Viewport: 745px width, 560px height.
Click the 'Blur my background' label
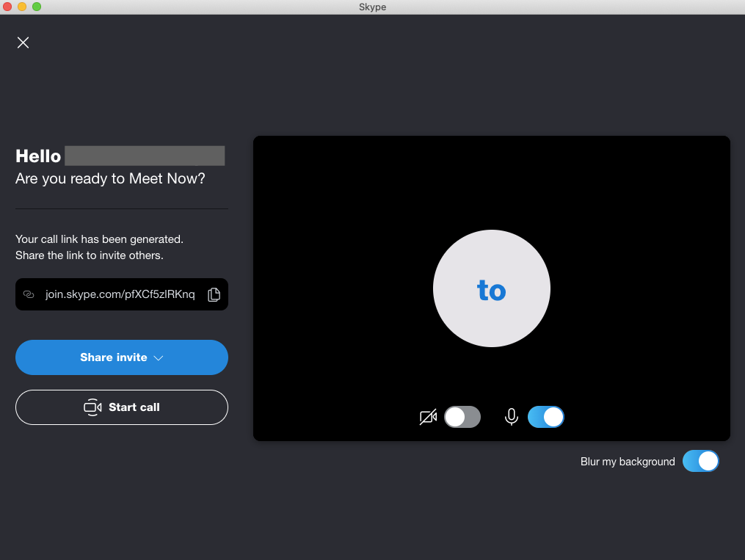pos(628,462)
